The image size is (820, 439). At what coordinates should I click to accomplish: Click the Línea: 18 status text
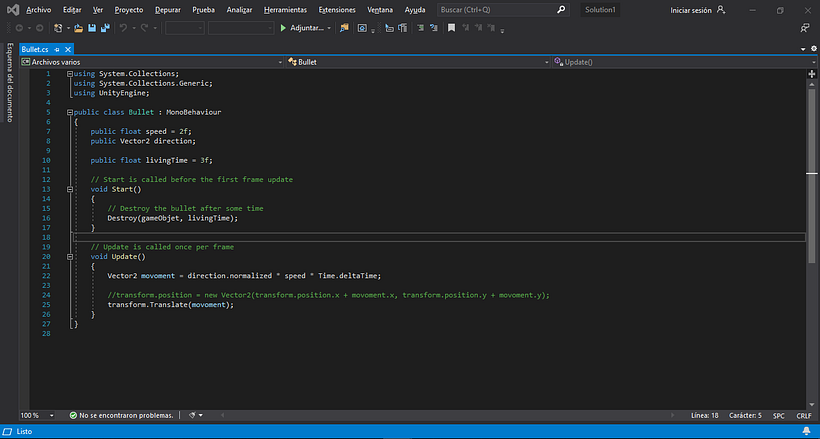[x=704, y=415]
